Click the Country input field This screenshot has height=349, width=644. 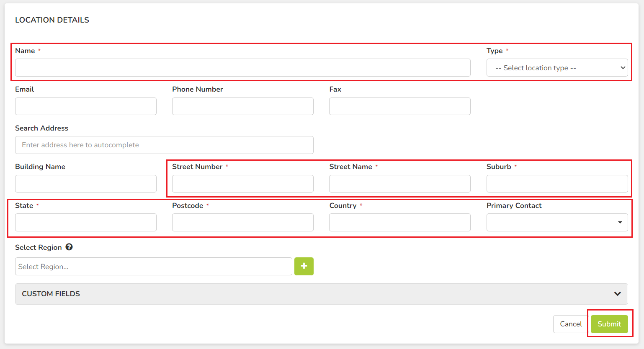coord(400,222)
